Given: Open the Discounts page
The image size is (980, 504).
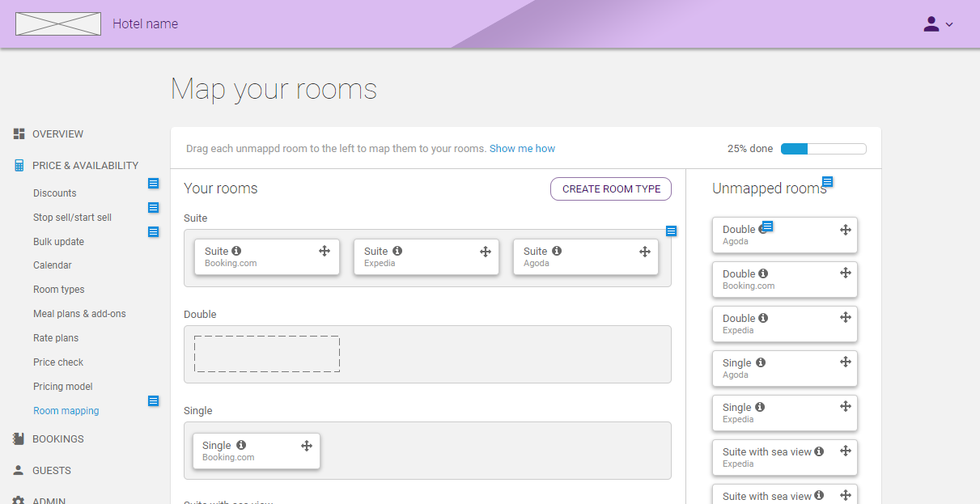Looking at the screenshot, I should pyautogui.click(x=54, y=193).
